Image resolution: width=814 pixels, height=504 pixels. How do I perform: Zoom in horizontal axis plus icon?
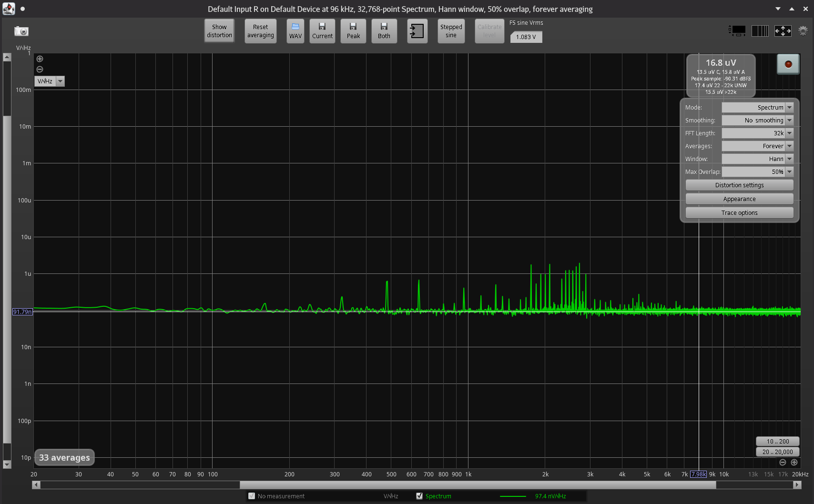[x=794, y=463]
